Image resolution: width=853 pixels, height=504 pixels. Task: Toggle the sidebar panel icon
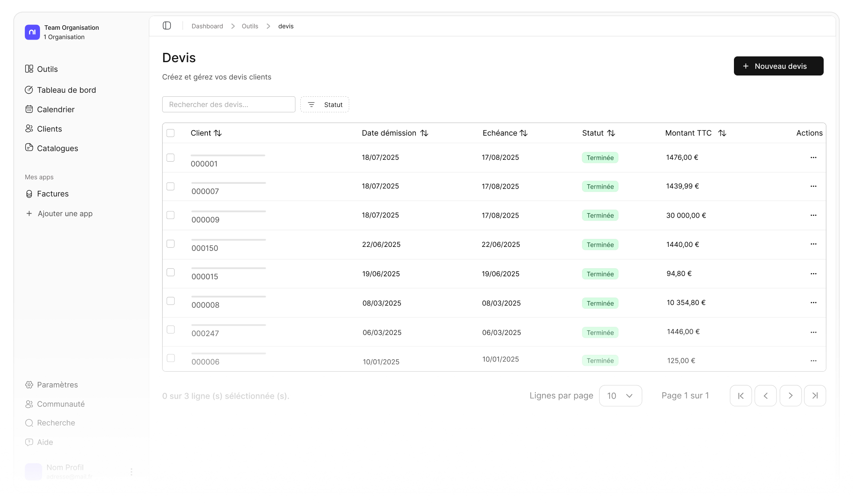pyautogui.click(x=167, y=26)
